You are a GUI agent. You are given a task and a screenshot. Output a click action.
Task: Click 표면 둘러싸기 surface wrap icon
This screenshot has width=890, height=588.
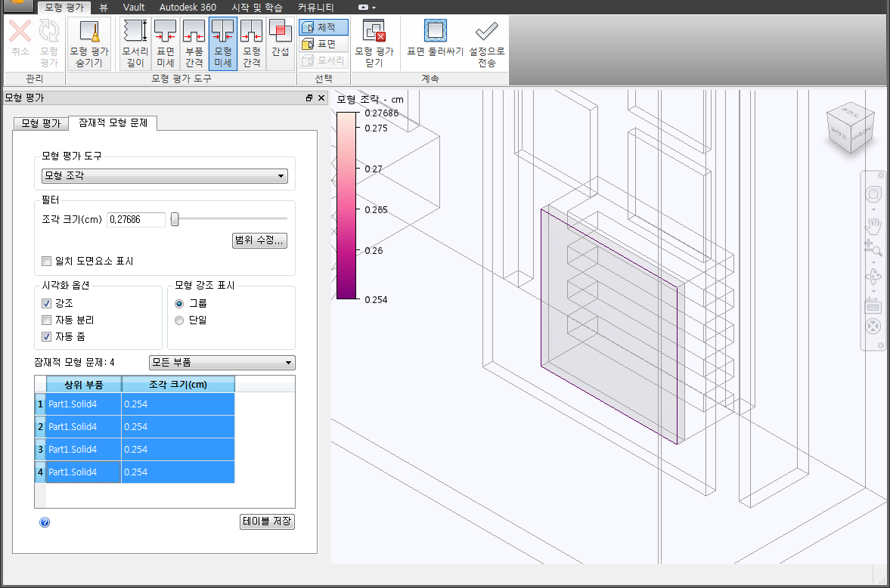pos(435,31)
